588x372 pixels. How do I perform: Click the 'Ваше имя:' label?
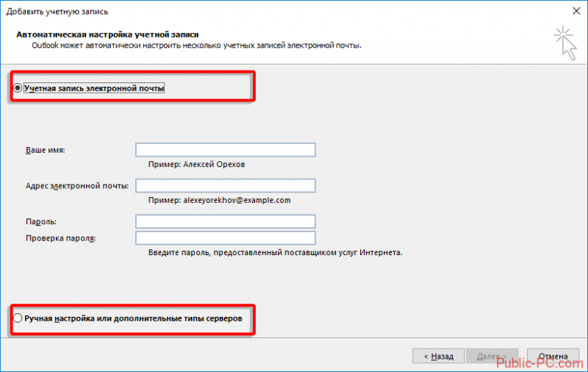tap(45, 150)
